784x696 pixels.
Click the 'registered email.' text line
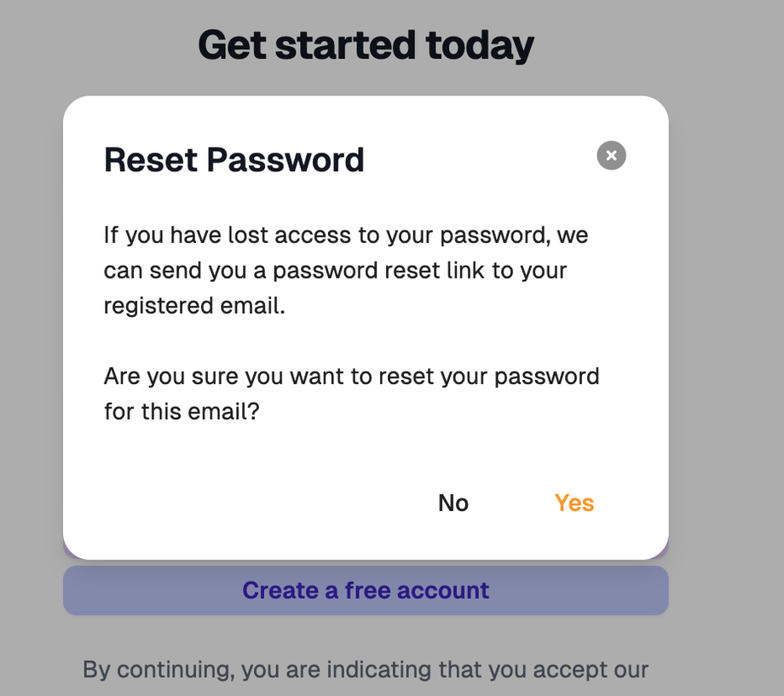point(194,306)
